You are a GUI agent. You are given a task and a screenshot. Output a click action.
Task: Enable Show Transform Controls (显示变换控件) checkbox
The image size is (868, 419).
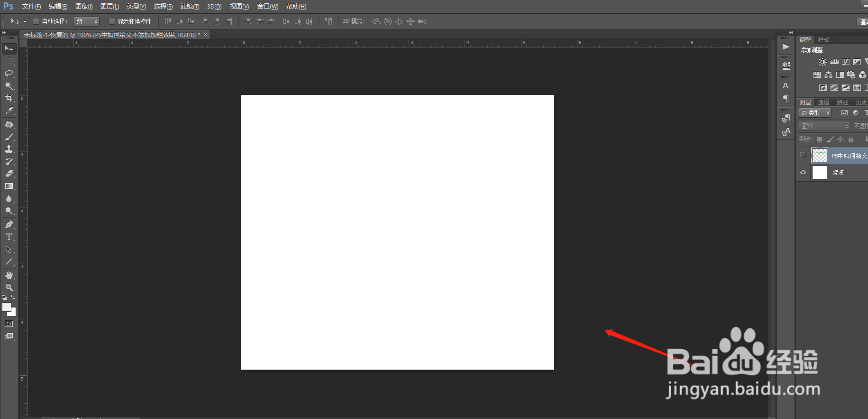click(112, 21)
